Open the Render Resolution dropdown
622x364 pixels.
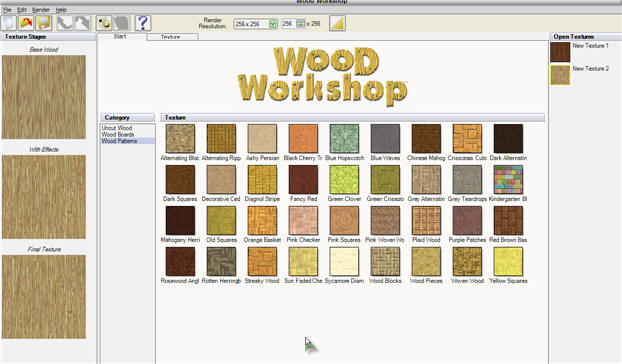click(x=273, y=24)
